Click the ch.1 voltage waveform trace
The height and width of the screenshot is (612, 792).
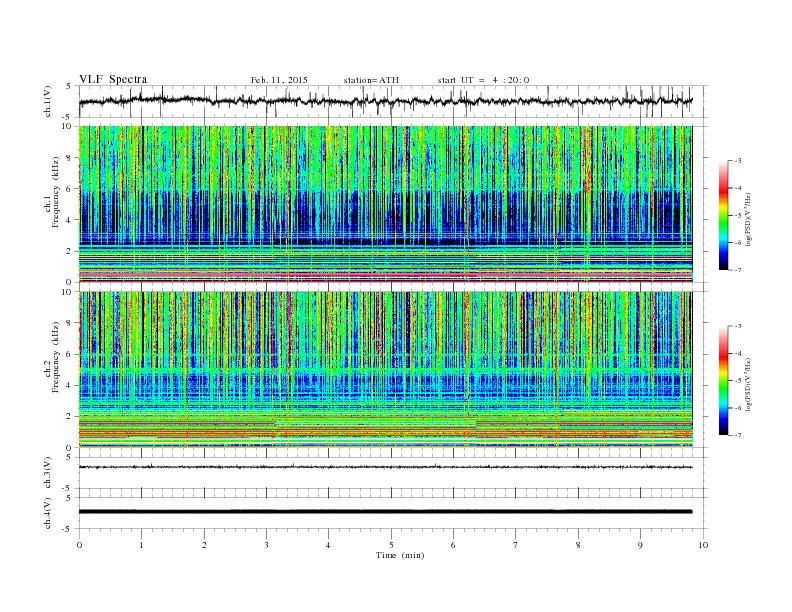coord(386,101)
